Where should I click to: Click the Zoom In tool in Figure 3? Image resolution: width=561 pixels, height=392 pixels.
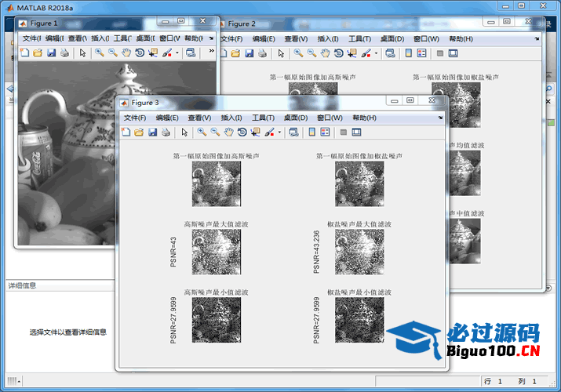[202, 132]
